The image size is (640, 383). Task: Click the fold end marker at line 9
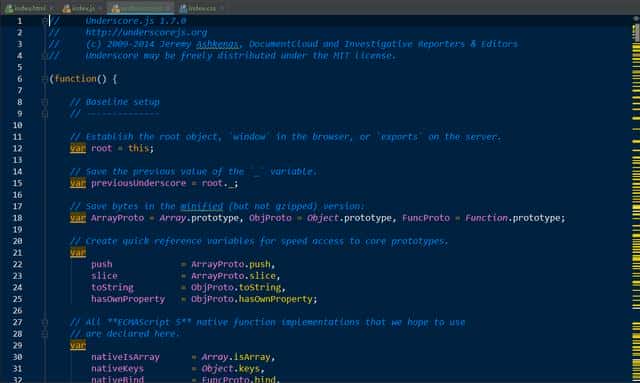[x=45, y=114]
